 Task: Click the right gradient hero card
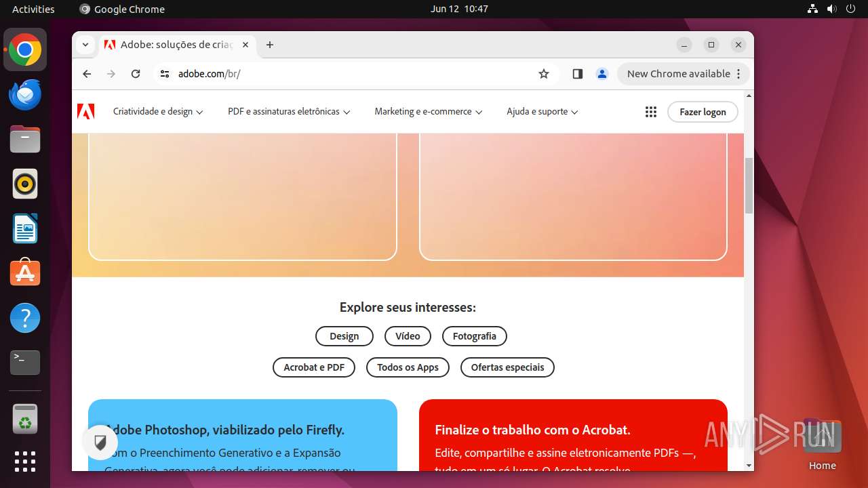pos(573,197)
